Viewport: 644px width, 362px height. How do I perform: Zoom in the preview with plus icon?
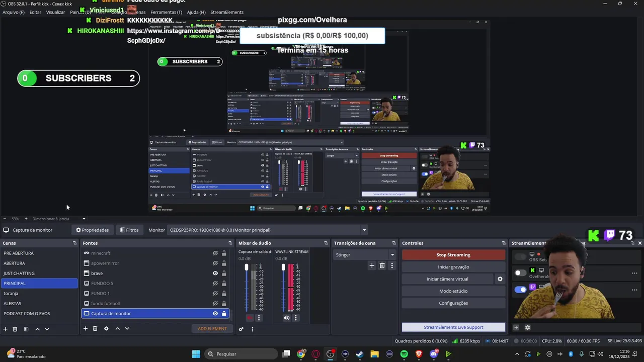26,219
